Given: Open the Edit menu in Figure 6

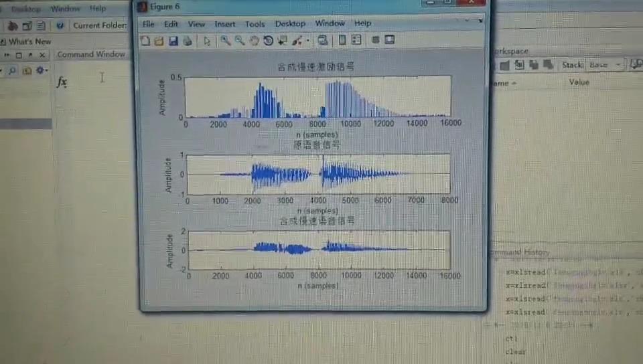Looking at the screenshot, I should tap(171, 24).
